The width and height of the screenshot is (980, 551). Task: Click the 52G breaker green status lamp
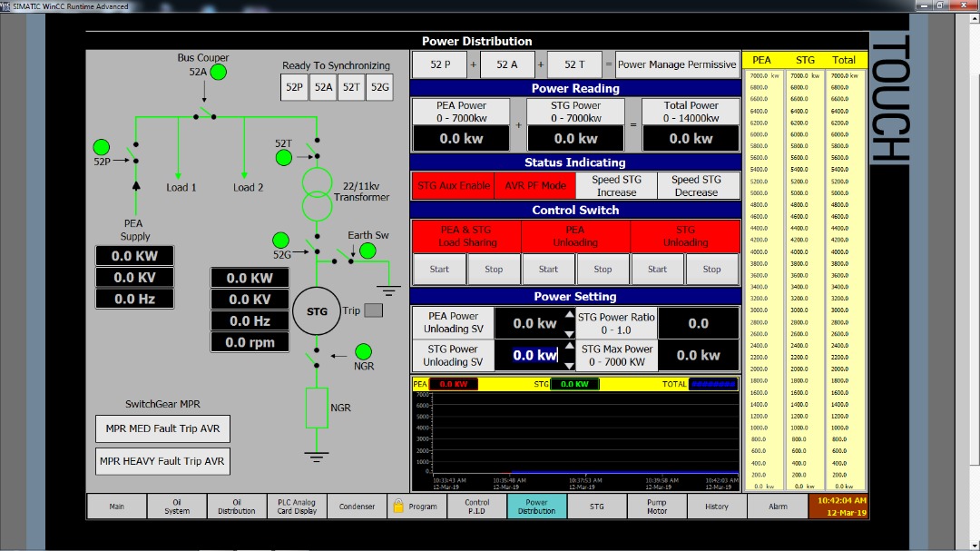(280, 241)
